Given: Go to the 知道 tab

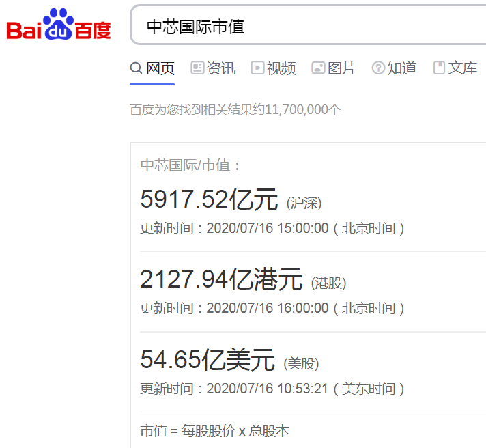Looking at the screenshot, I should (394, 68).
